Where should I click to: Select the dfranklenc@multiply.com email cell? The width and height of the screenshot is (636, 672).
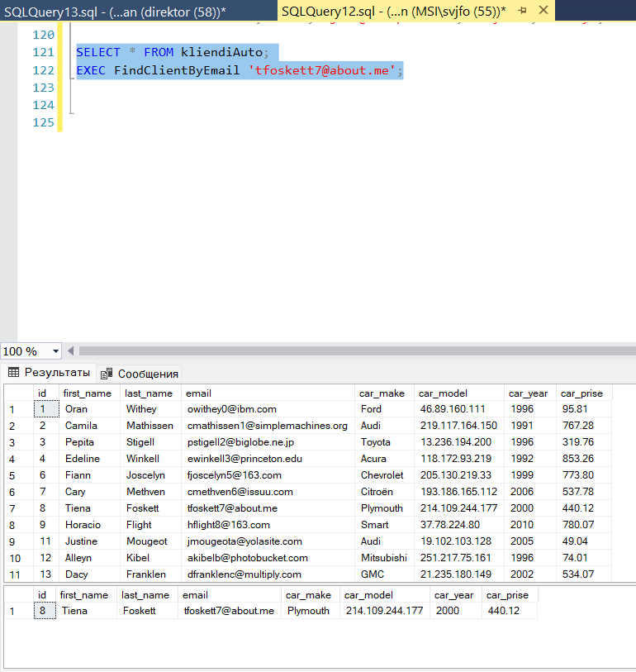(x=268, y=574)
